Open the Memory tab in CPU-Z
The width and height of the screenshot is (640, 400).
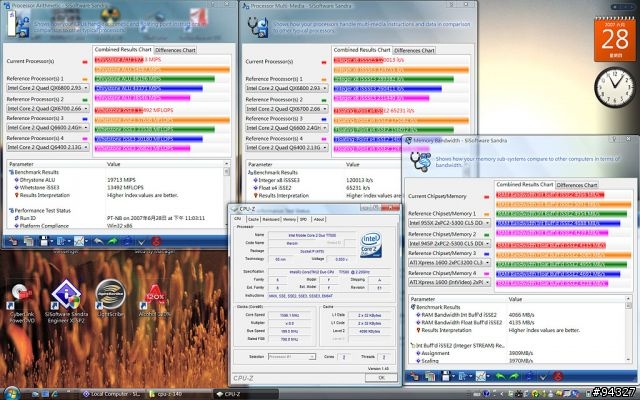point(289,219)
